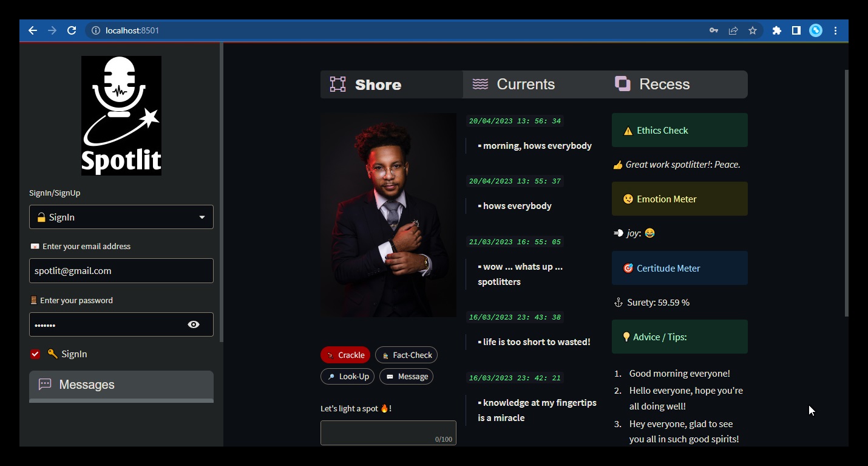Reload the page with browser refresh icon
Viewport: 868px width, 466px height.
[72, 30]
